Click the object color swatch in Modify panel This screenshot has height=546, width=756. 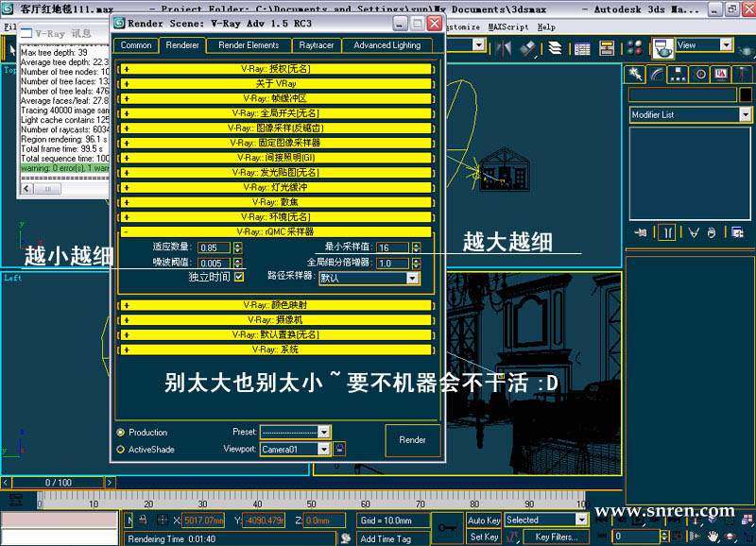click(x=745, y=94)
